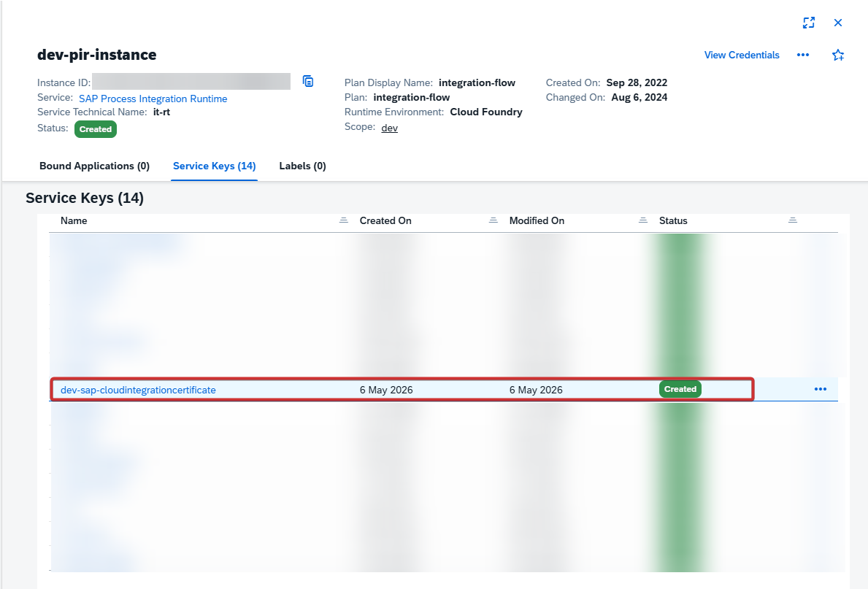Screen dimensions: 868x589
Task: Open Modified On column header menu icon
Action: [x=642, y=220]
